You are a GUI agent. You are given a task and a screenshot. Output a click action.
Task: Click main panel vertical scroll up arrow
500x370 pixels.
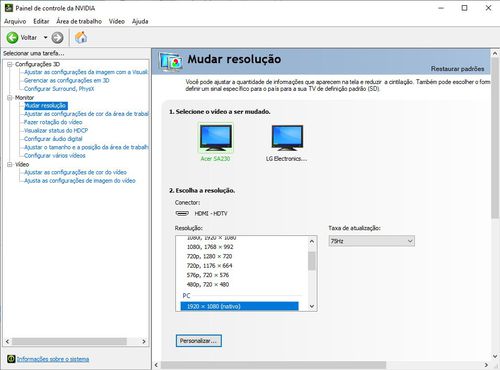(x=495, y=53)
